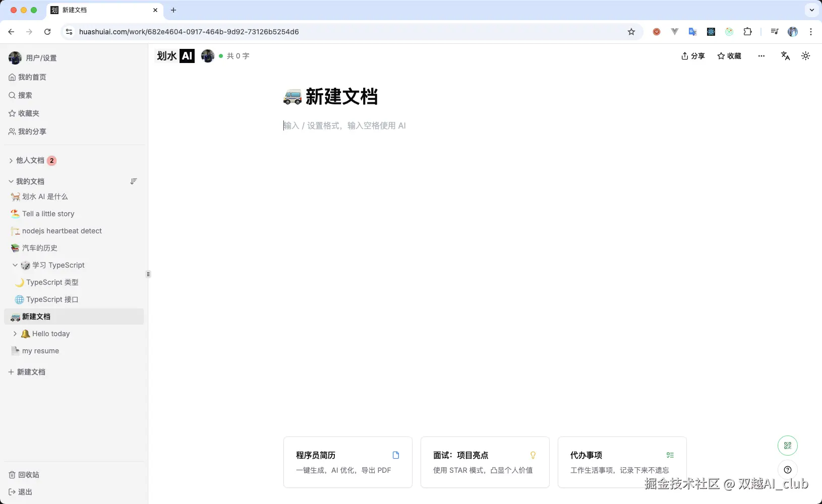
Task: Click the help question mark button
Action: tap(788, 470)
